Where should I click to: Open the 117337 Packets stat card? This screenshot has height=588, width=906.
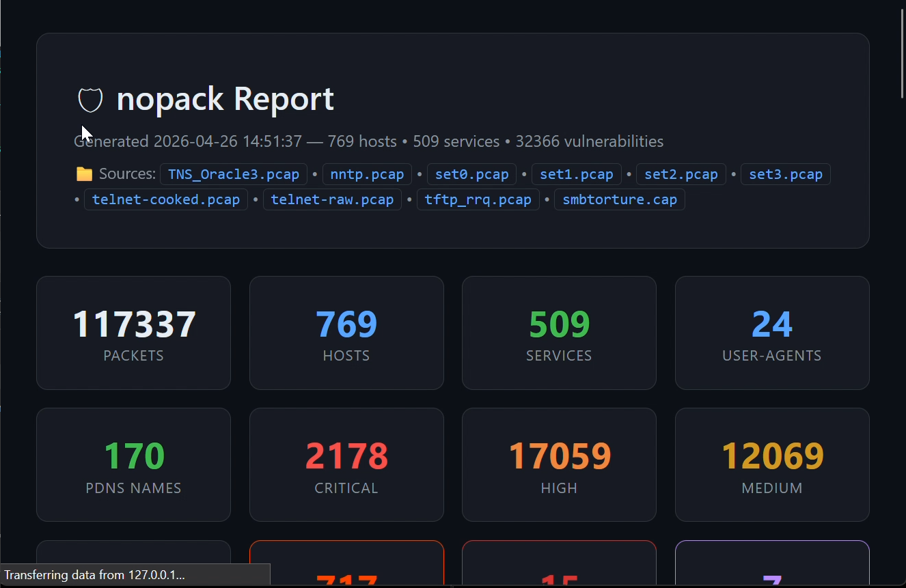tap(133, 333)
